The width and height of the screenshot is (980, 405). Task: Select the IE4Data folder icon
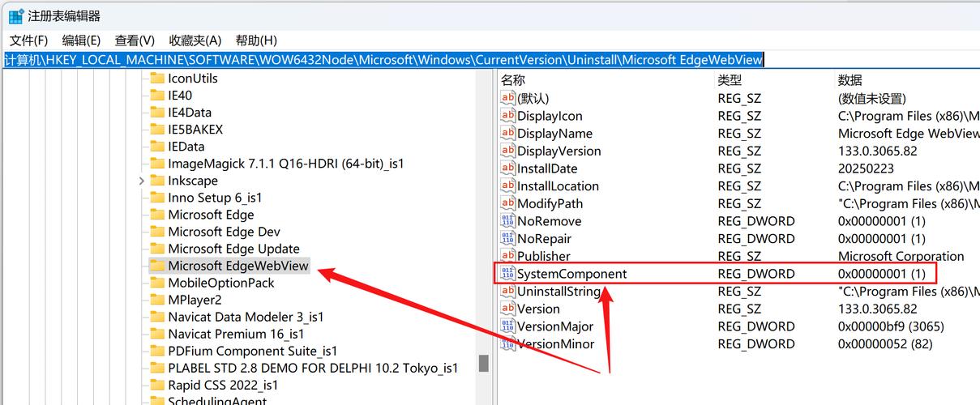pos(157,113)
